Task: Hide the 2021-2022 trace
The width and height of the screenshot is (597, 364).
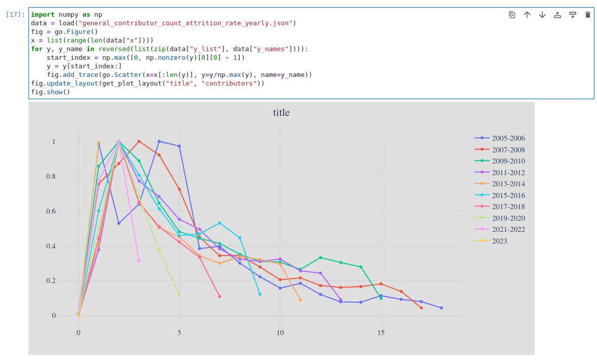Action: click(509, 229)
